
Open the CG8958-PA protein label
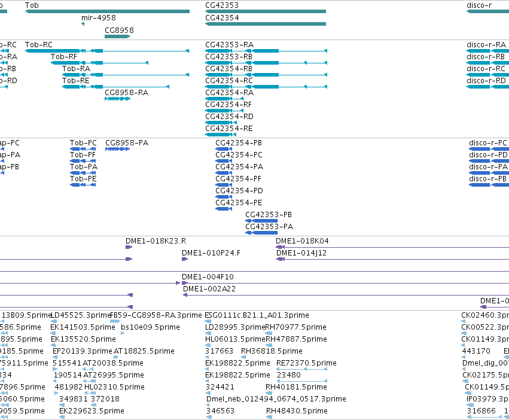coord(127,143)
